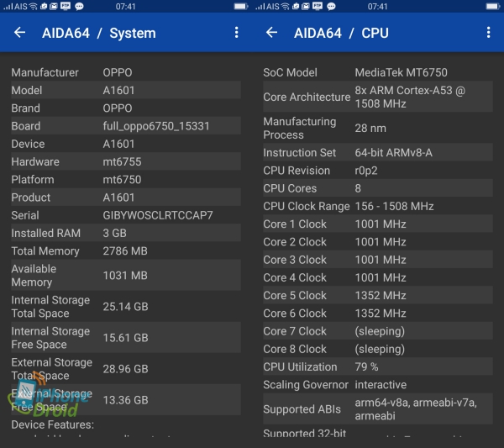This screenshot has width=504, height=448.
Task: Select Internal Storage Free Space 15.61 GB
Action: [126, 338]
